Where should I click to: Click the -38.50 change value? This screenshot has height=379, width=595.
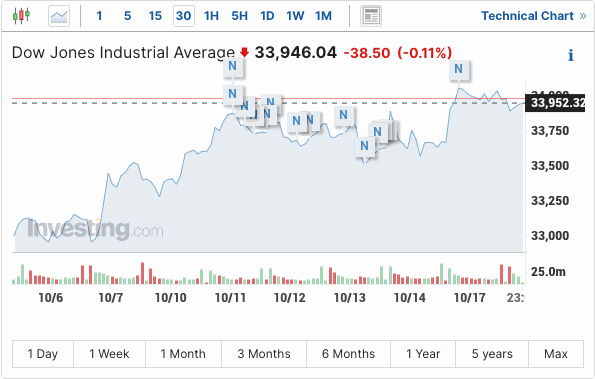pos(367,53)
